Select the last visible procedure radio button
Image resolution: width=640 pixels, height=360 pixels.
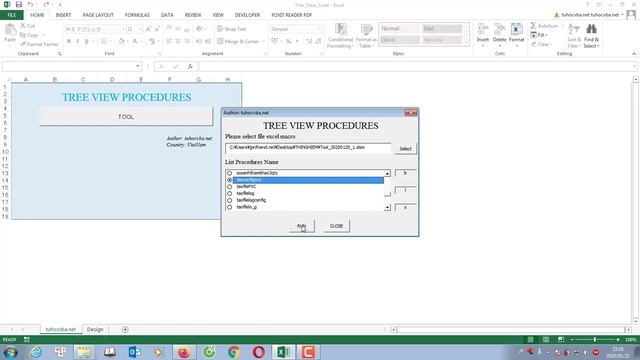(x=229, y=207)
